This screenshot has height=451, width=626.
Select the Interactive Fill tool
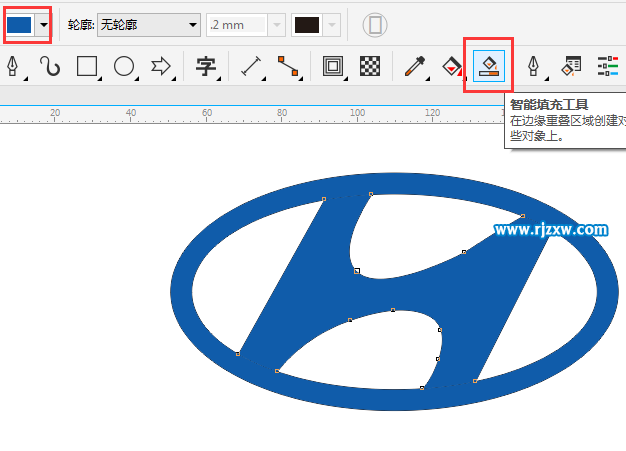coord(452,66)
